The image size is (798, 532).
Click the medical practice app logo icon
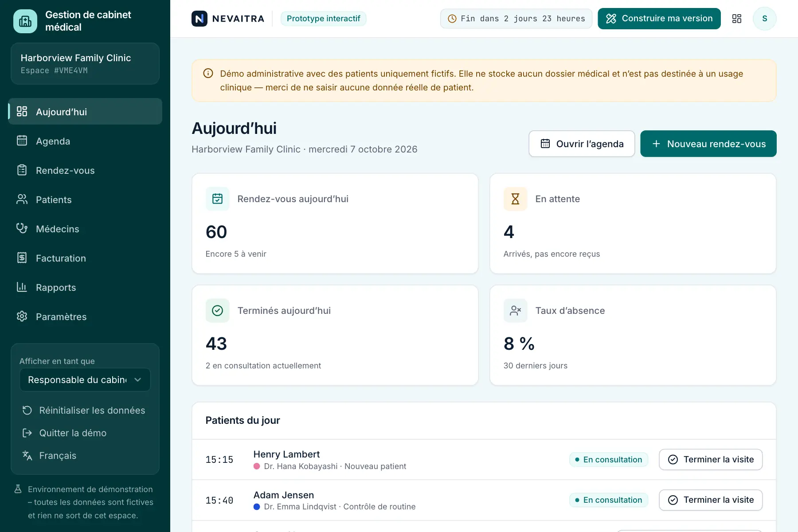(25, 21)
